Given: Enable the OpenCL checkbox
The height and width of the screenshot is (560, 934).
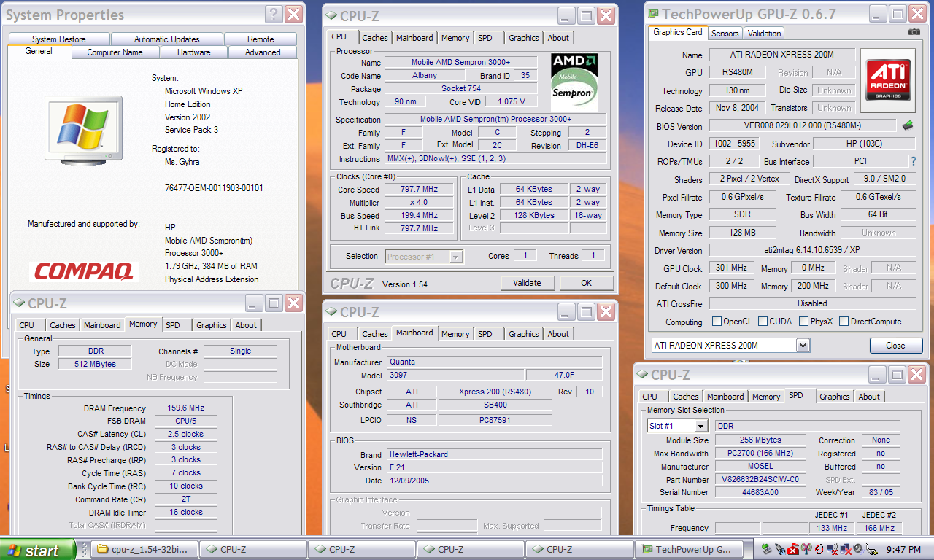Looking at the screenshot, I should point(717,322).
